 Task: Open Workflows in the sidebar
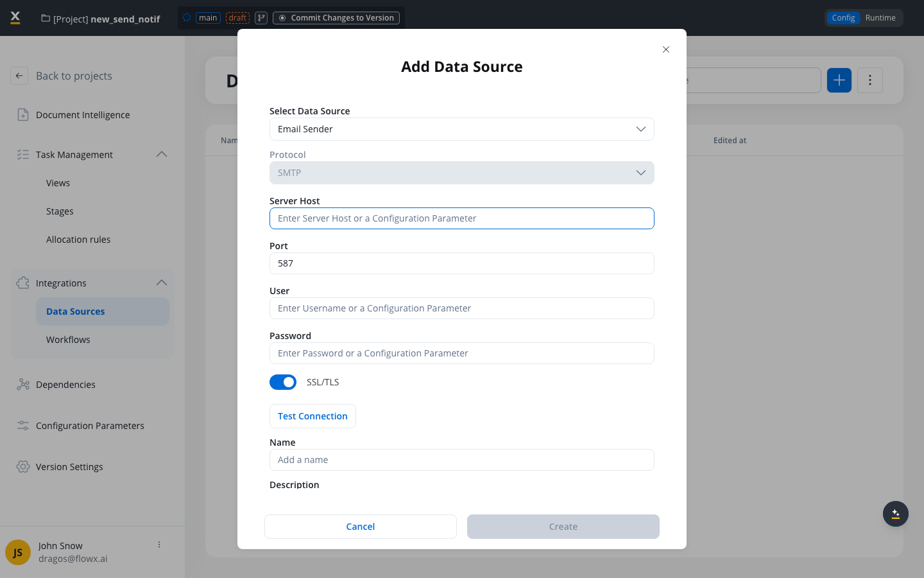tap(68, 340)
